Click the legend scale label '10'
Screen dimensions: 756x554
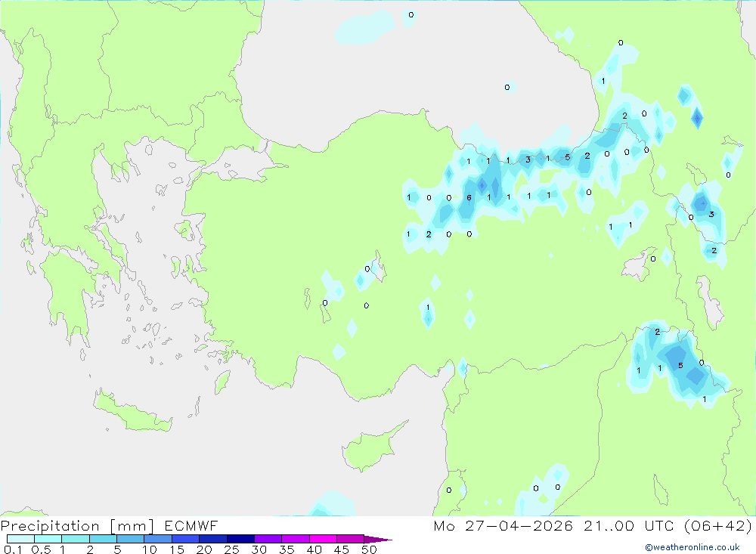[x=149, y=549]
